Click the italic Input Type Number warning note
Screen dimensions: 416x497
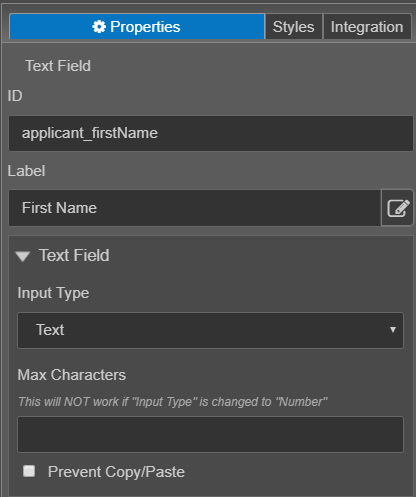pos(173,402)
